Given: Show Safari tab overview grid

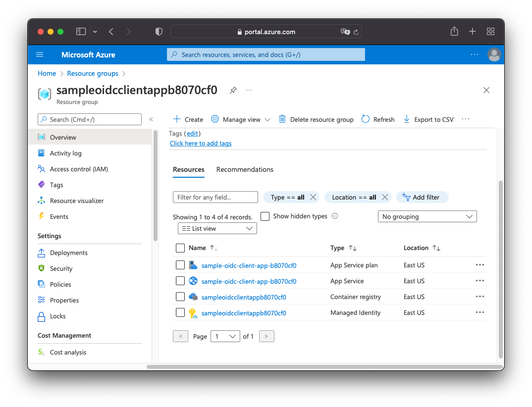Looking at the screenshot, I should point(490,32).
